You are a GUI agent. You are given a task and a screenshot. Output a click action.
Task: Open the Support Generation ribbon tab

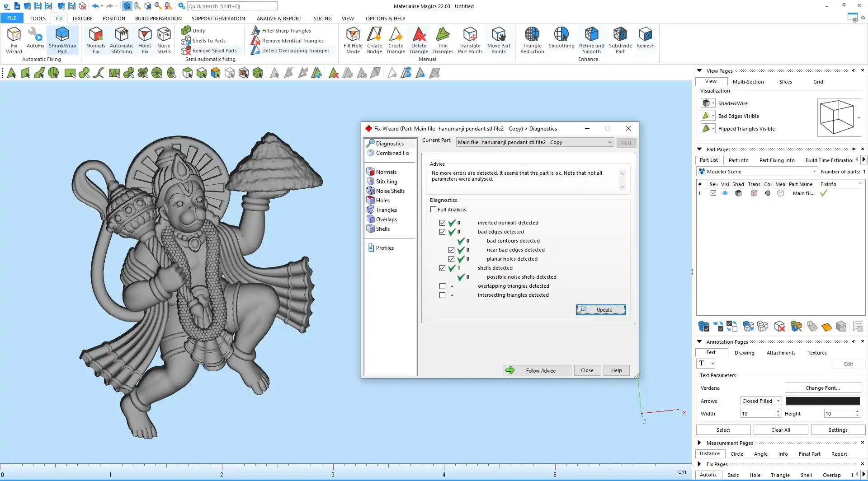point(218,19)
